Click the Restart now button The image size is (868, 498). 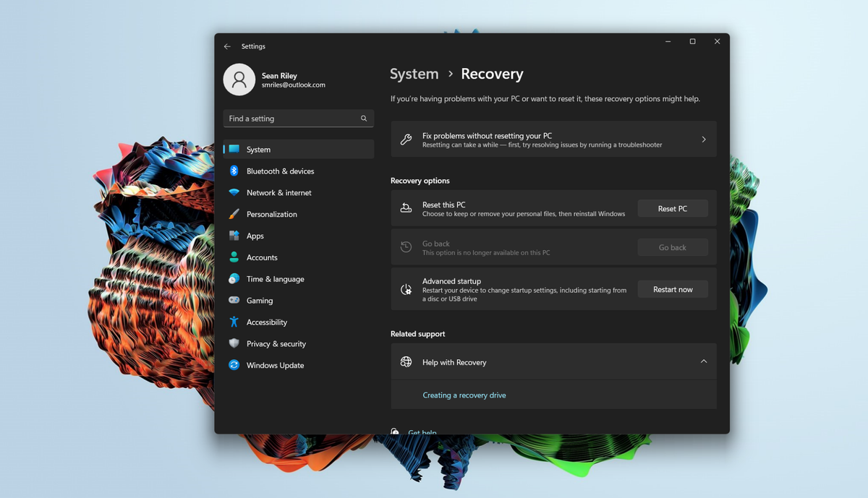672,288
